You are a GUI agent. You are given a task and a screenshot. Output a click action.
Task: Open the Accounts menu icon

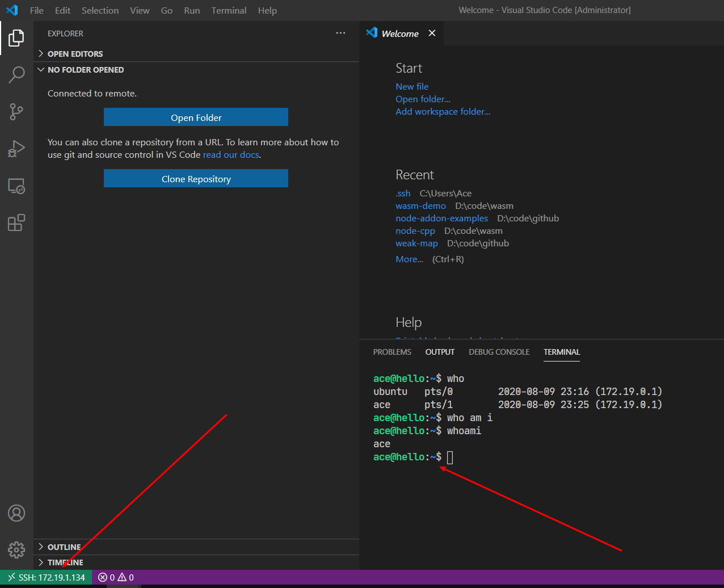(x=16, y=513)
